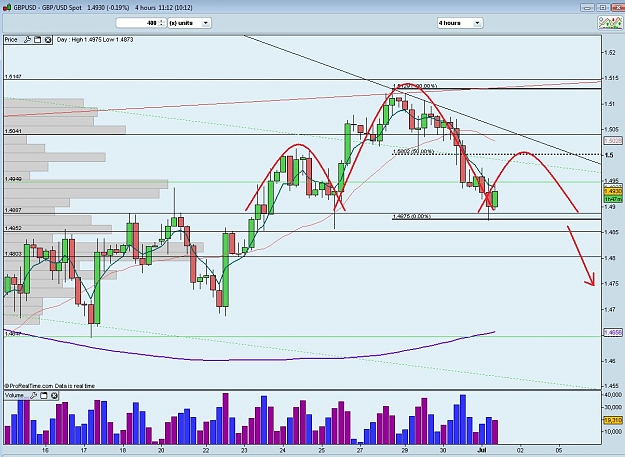Click the 1.4852 line label
The image size is (625, 457).
click(x=13, y=228)
